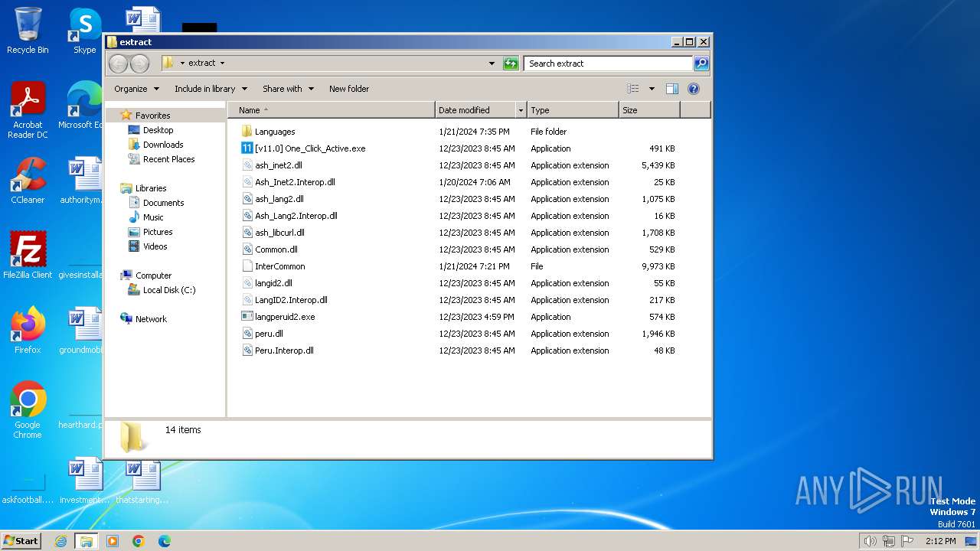Click Internet Explorer in the taskbar

pos(60,541)
